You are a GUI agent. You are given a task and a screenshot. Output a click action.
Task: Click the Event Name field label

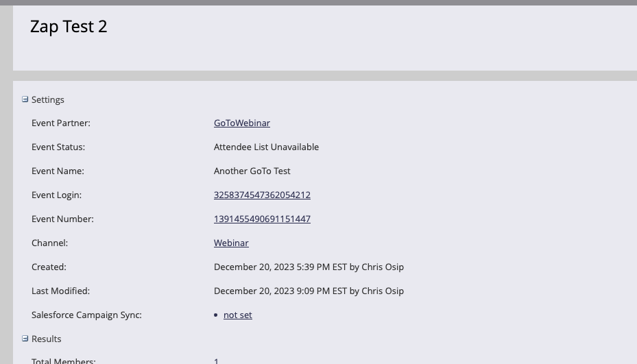(58, 171)
